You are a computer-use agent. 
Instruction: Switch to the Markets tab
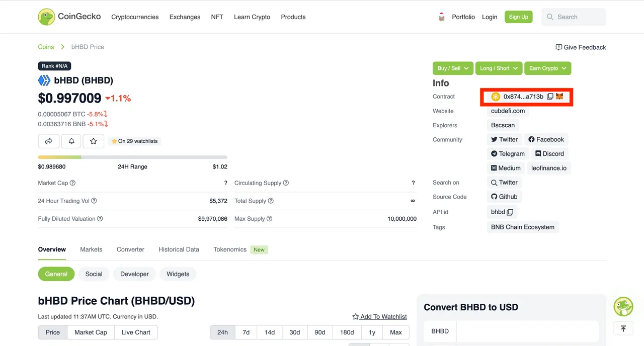tap(91, 249)
